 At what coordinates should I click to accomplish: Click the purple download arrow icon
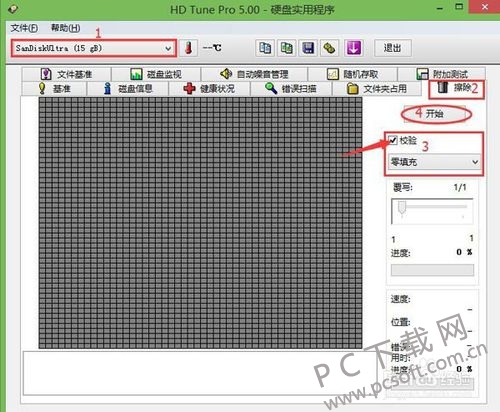[x=353, y=48]
